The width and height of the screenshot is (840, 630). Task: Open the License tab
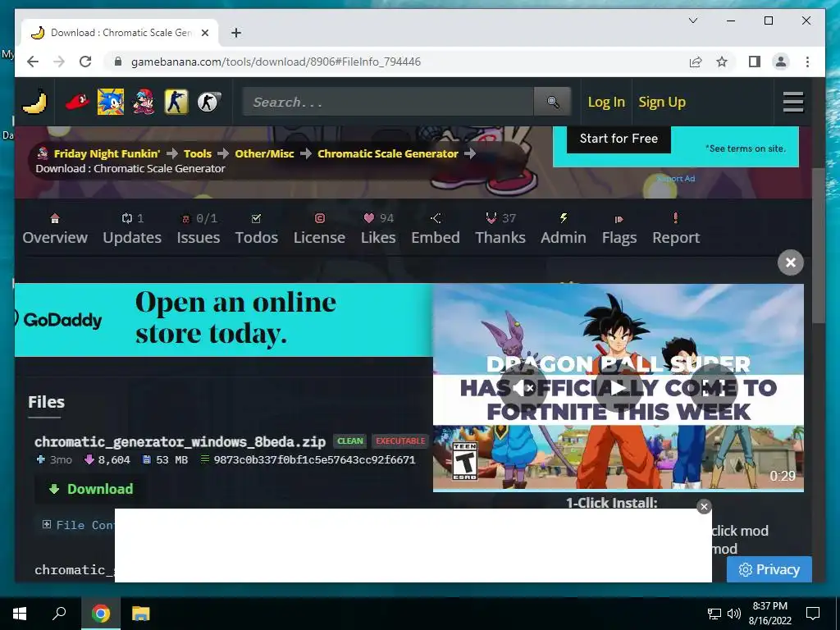(x=319, y=229)
